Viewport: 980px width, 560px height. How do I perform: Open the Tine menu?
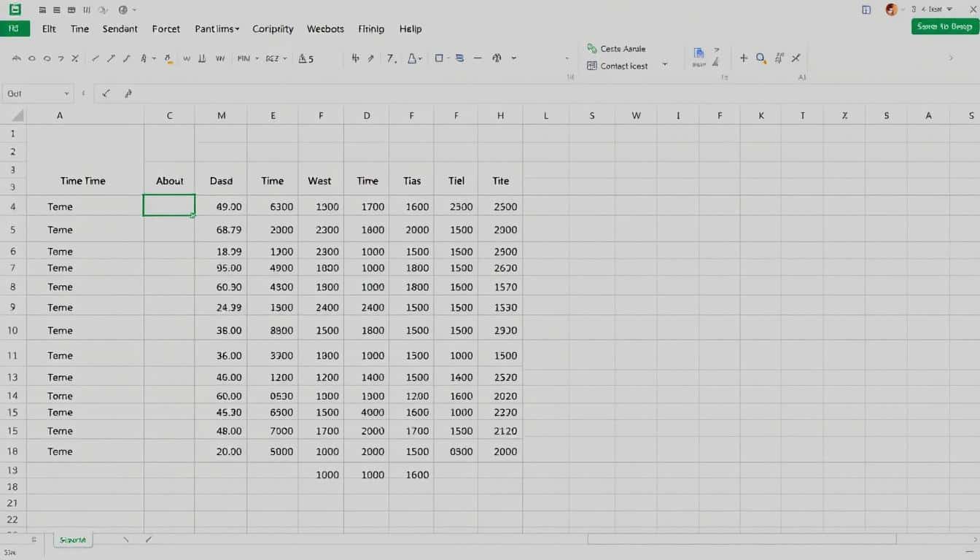tap(79, 29)
